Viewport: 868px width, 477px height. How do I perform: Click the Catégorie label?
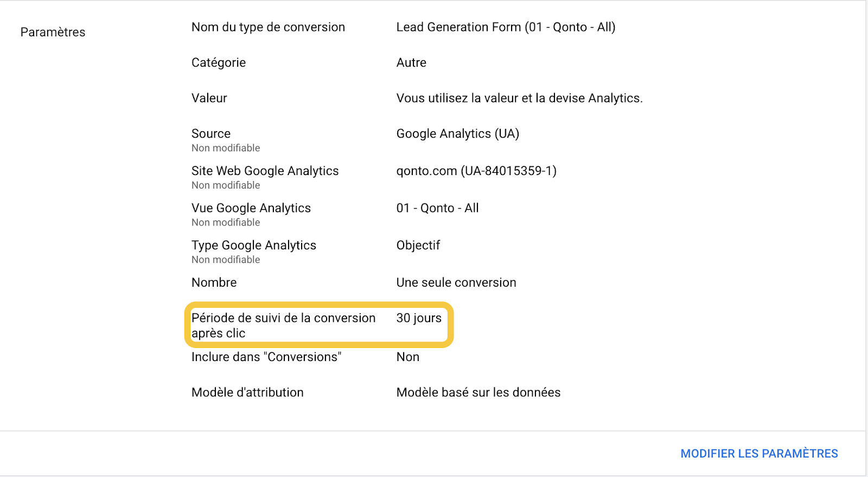tap(219, 63)
